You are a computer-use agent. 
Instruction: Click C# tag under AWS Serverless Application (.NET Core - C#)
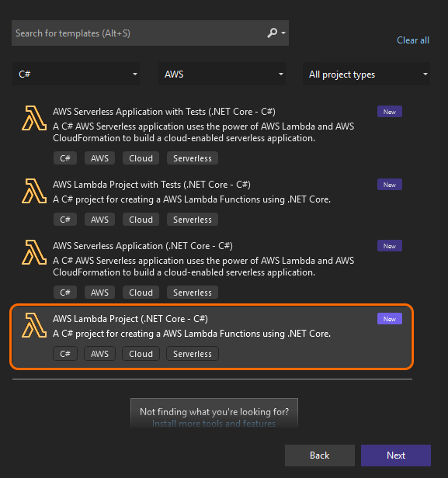[65, 293]
